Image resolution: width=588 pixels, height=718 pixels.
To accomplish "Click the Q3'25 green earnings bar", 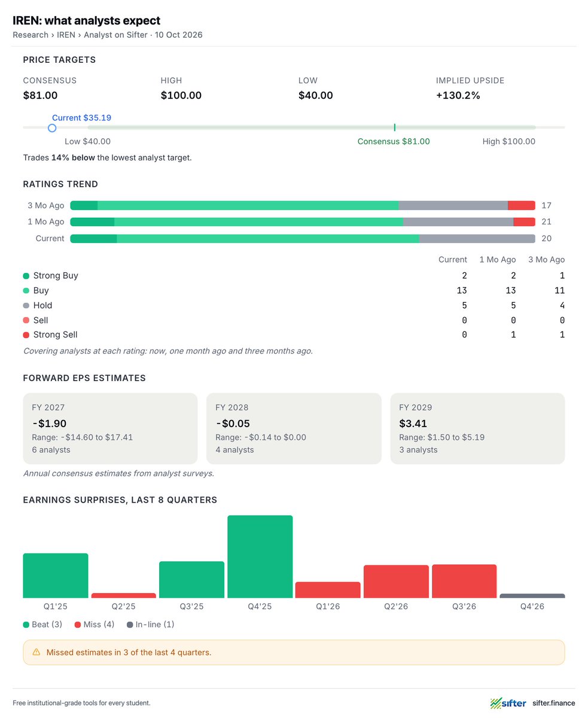I will click(191, 580).
